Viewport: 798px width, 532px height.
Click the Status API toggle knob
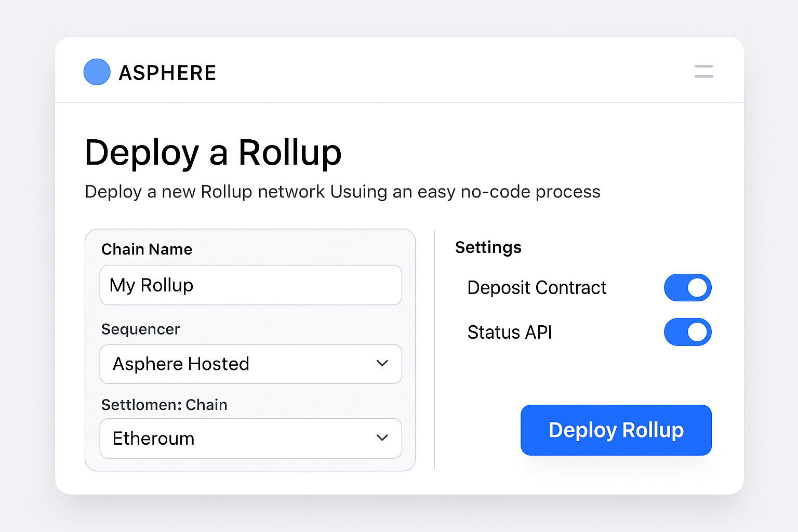click(697, 332)
